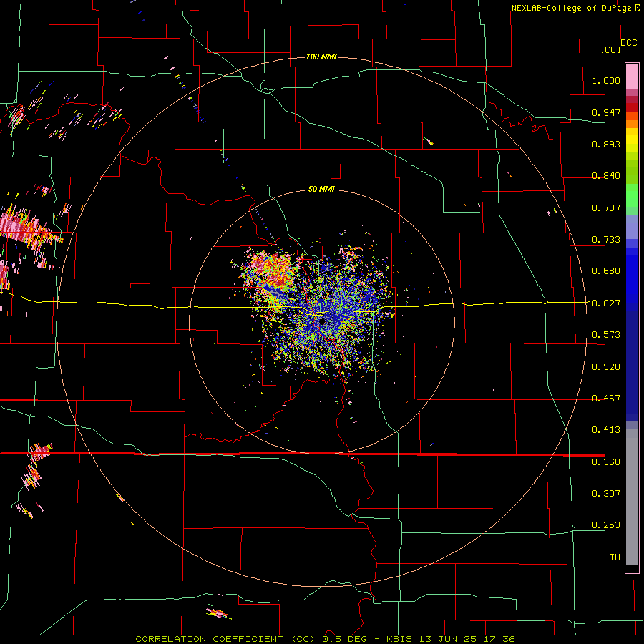Click the 0.467 legend value

(x=606, y=399)
